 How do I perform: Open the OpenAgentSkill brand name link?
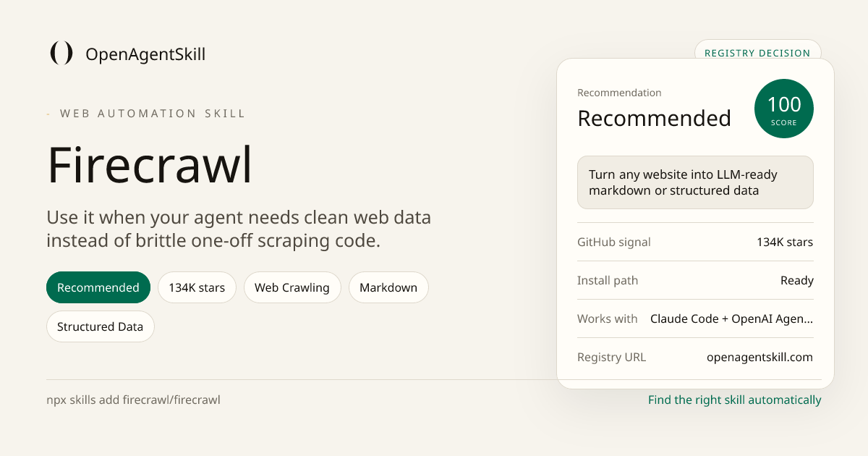click(145, 54)
